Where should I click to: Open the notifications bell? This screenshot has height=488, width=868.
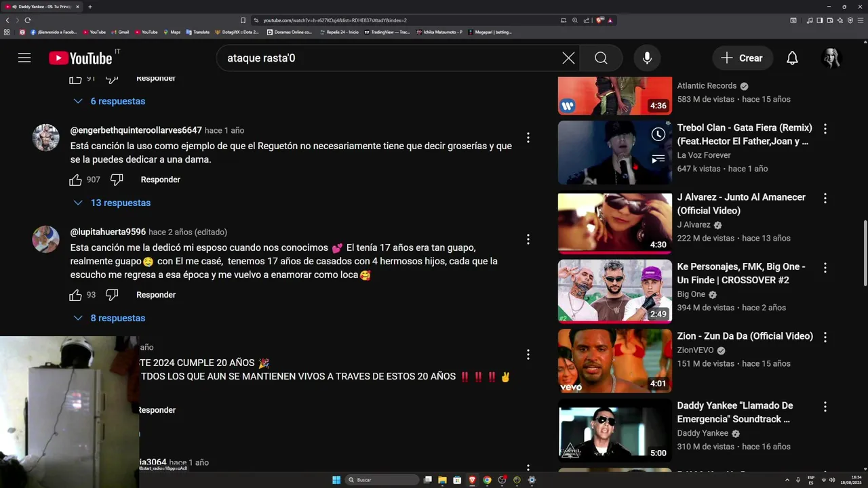[x=792, y=58]
